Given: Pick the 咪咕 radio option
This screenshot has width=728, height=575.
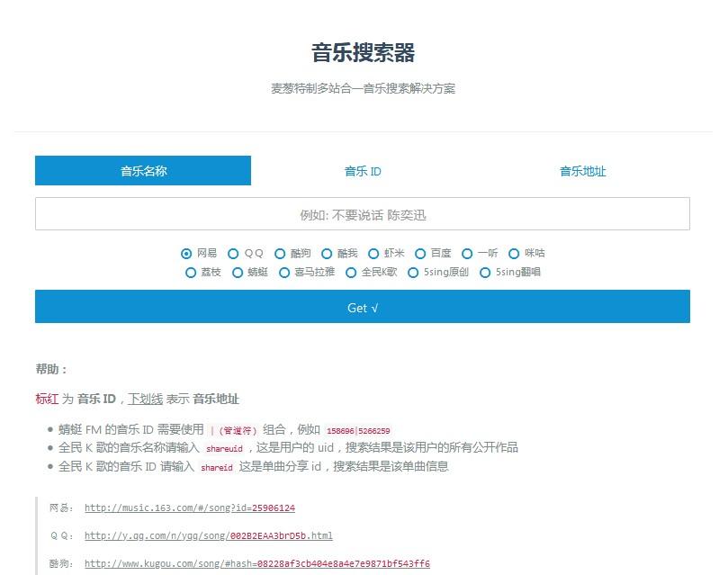Looking at the screenshot, I should tap(515, 254).
